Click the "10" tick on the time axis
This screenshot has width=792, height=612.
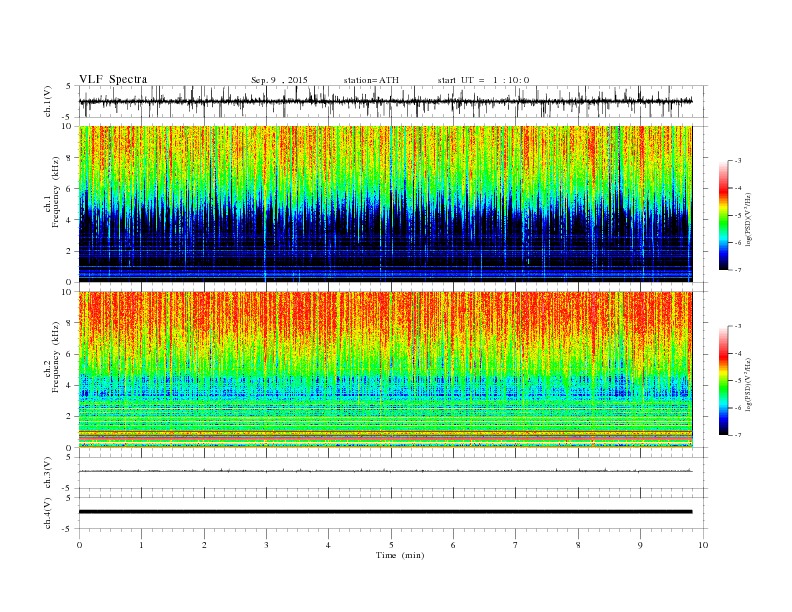pyautogui.click(x=703, y=545)
